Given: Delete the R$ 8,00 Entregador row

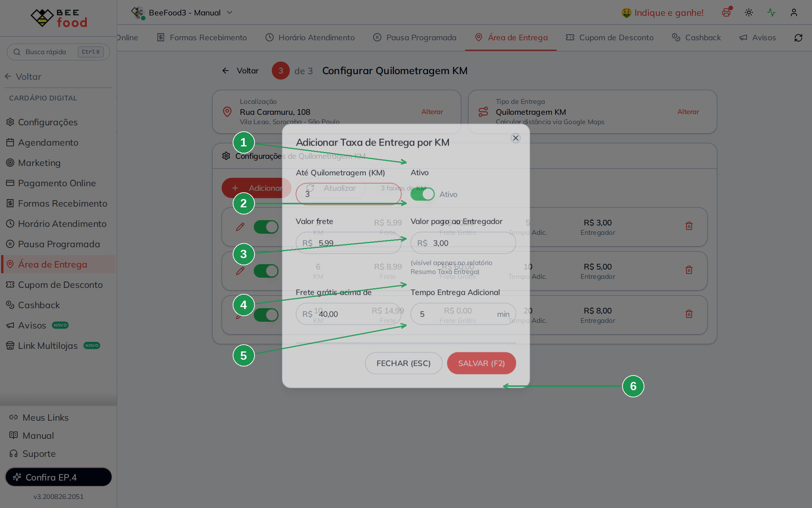Looking at the screenshot, I should click(x=689, y=314).
